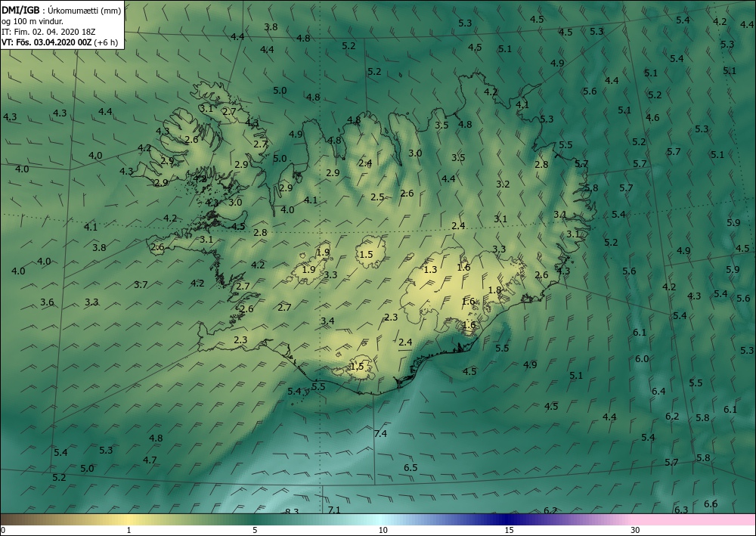Viewport: 756px width, 536px height.
Task: Click the 10 label on the color scale
Action: (x=383, y=530)
